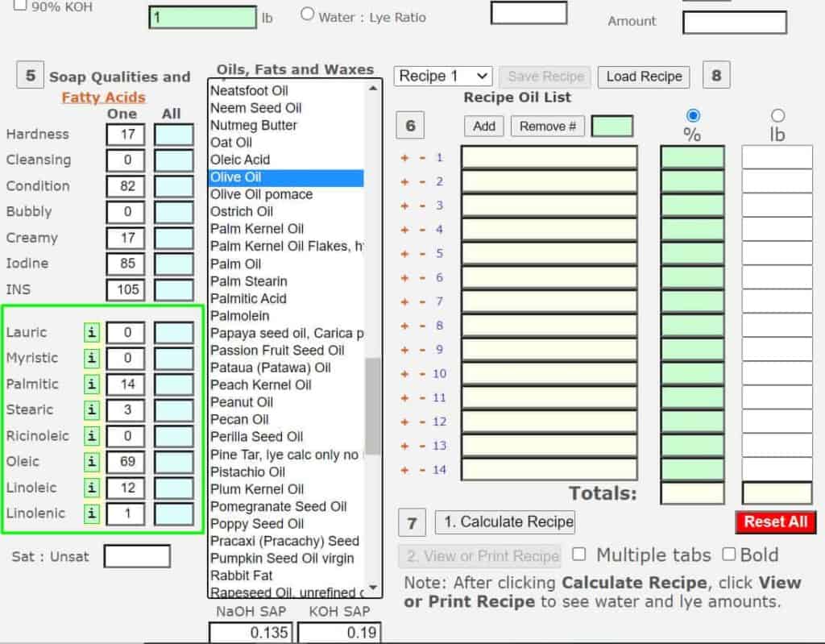Click the step 8 help box
Image resolution: width=825 pixels, height=644 pixels.
pyautogui.click(x=716, y=77)
